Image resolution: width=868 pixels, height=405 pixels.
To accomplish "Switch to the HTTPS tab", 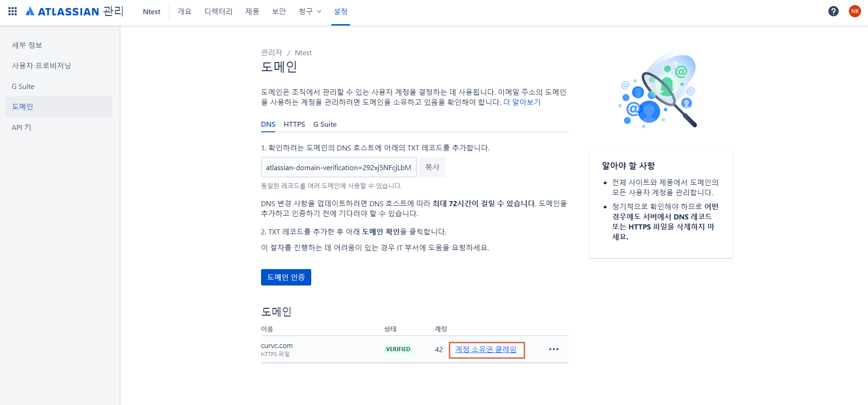I will pyautogui.click(x=294, y=125).
